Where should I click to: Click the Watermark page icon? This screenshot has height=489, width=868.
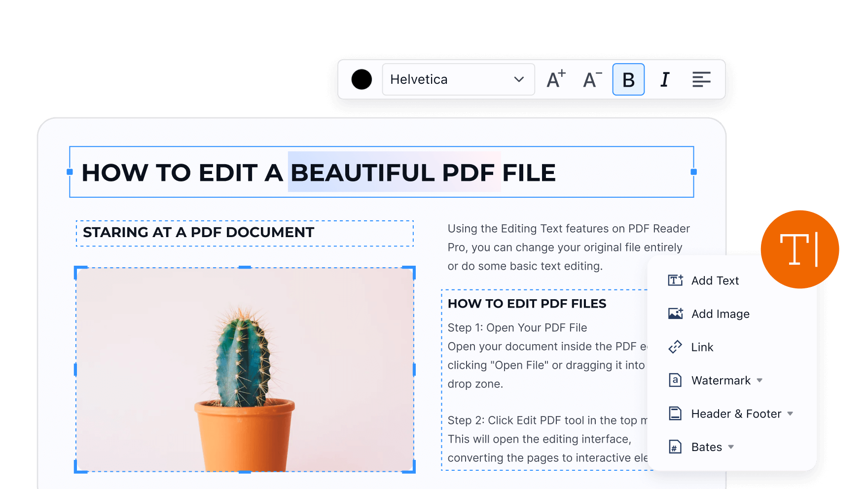point(675,381)
